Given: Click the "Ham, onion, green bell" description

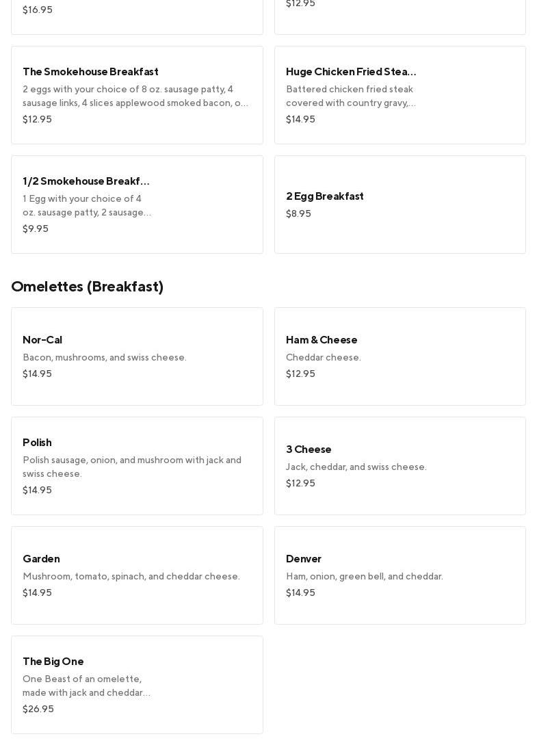Looking at the screenshot, I should [x=364, y=576].
